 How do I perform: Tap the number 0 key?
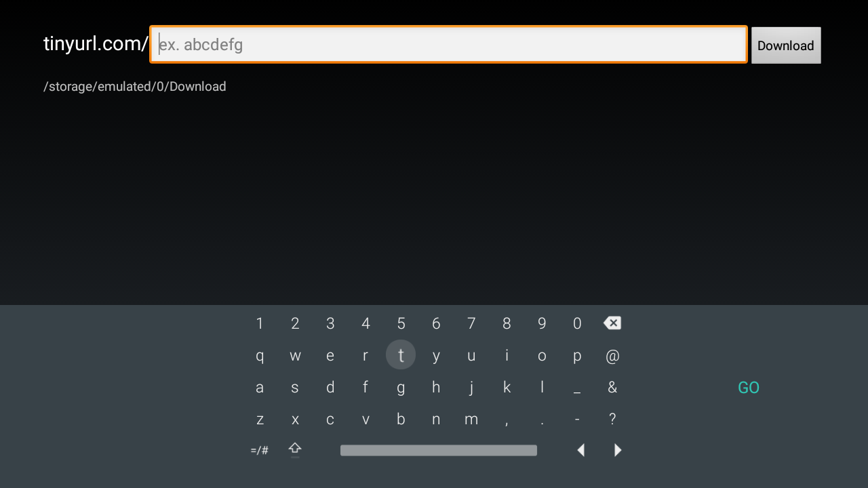(x=577, y=323)
